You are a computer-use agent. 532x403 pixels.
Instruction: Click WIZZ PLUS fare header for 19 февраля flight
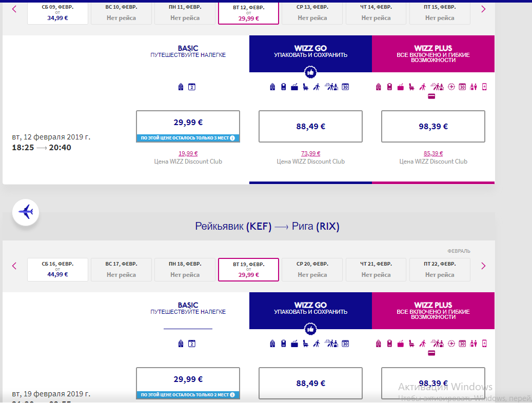tap(433, 310)
